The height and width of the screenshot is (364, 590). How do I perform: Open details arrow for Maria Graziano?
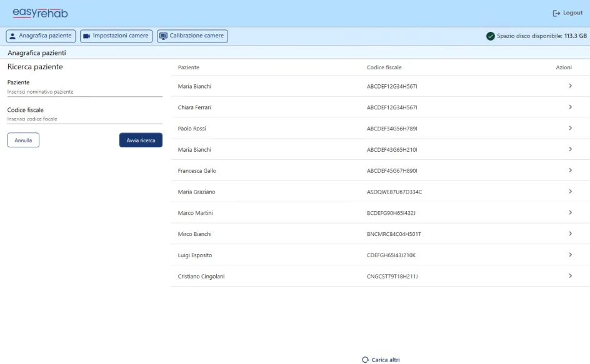(x=570, y=192)
